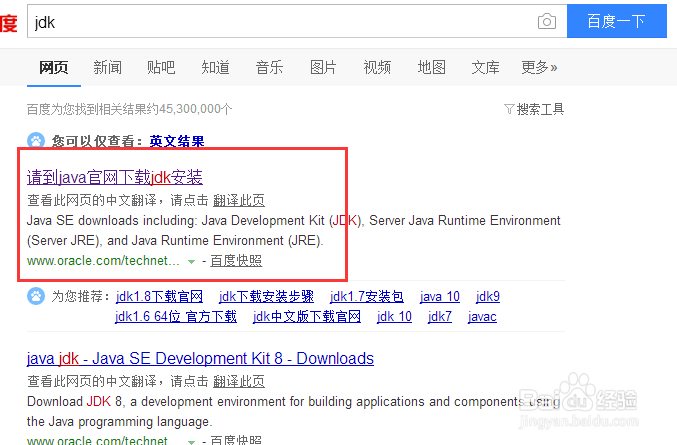The height and width of the screenshot is (445, 677).
Task: Click the funnel icon of 搜索工具
Action: [x=509, y=109]
